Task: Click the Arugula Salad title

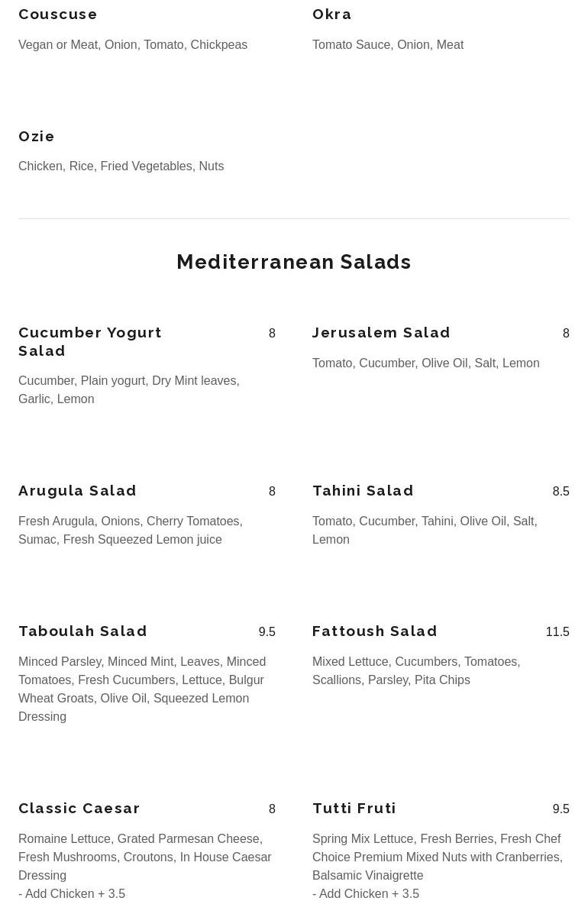Action: 78,491
